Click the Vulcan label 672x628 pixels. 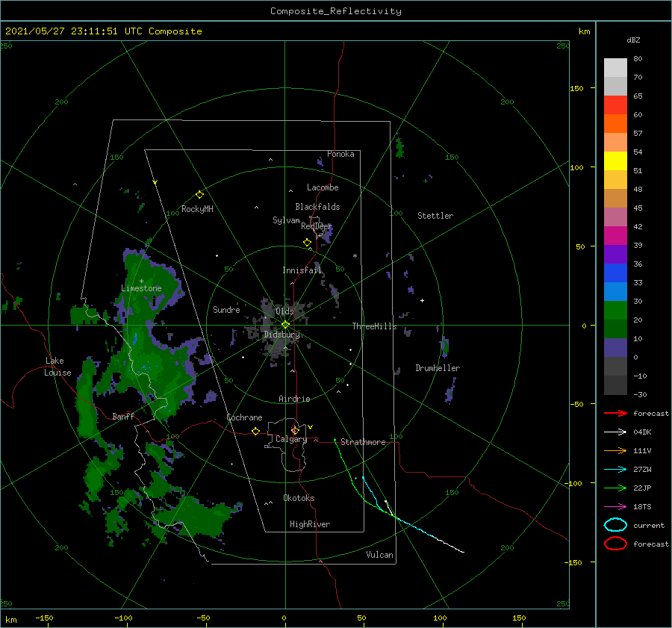coord(379,555)
